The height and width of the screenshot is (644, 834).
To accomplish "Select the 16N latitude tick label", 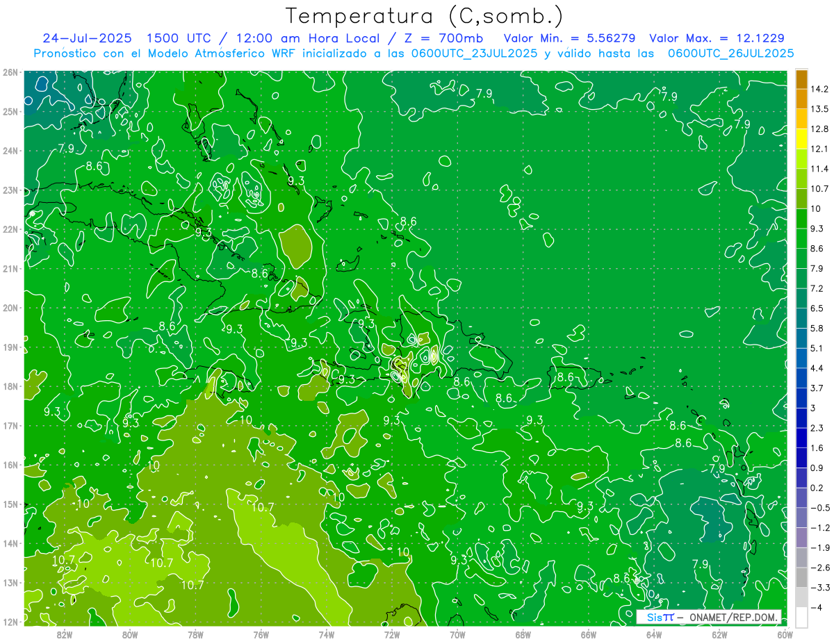I will (x=10, y=465).
